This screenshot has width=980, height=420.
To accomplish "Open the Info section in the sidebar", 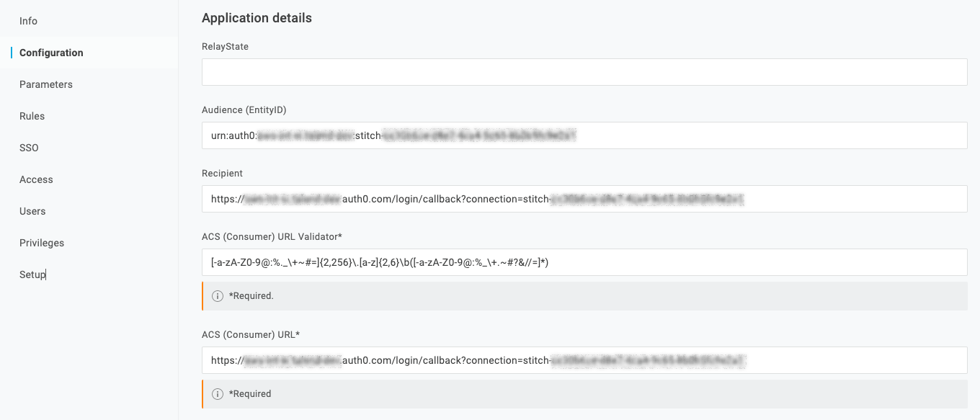I will [x=28, y=21].
